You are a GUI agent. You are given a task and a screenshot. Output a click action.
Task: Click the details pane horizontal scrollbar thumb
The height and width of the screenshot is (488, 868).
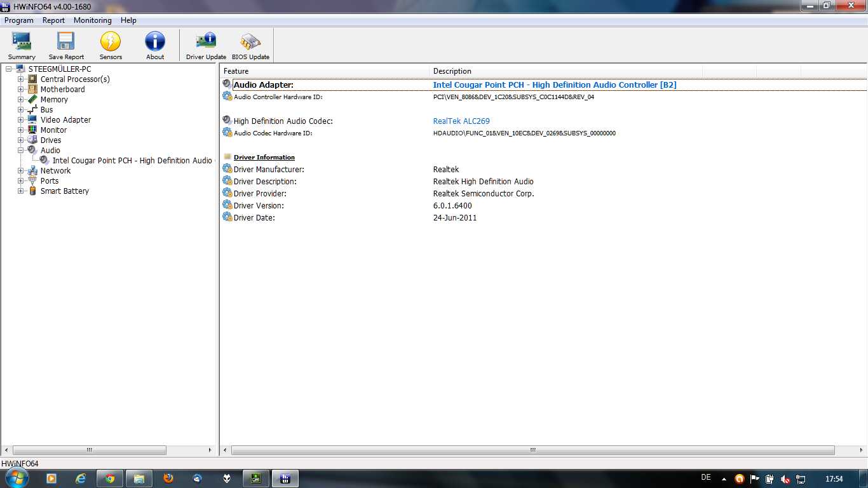coord(533,450)
